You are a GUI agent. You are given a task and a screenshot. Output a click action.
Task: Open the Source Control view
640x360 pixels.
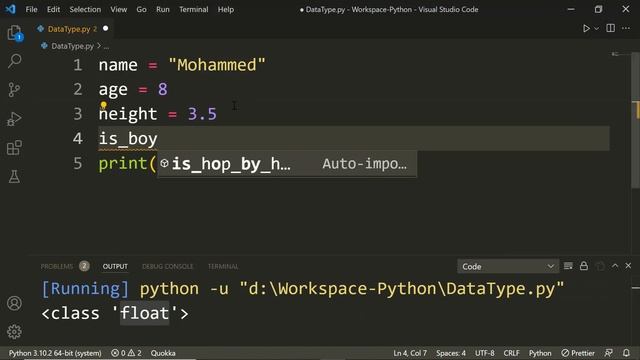14,90
